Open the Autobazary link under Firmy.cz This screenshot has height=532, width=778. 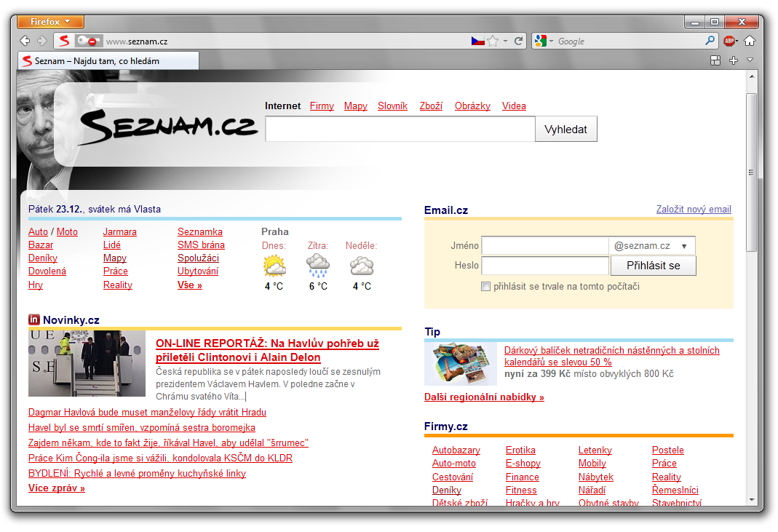456,450
